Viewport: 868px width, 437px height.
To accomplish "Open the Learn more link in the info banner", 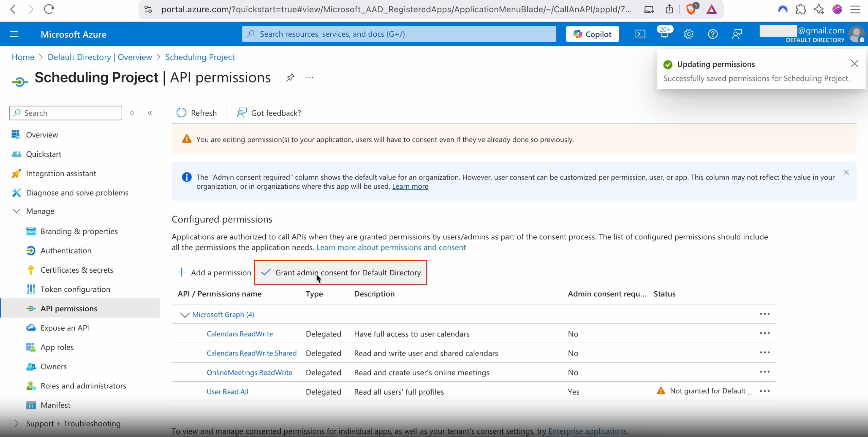I will tap(410, 186).
